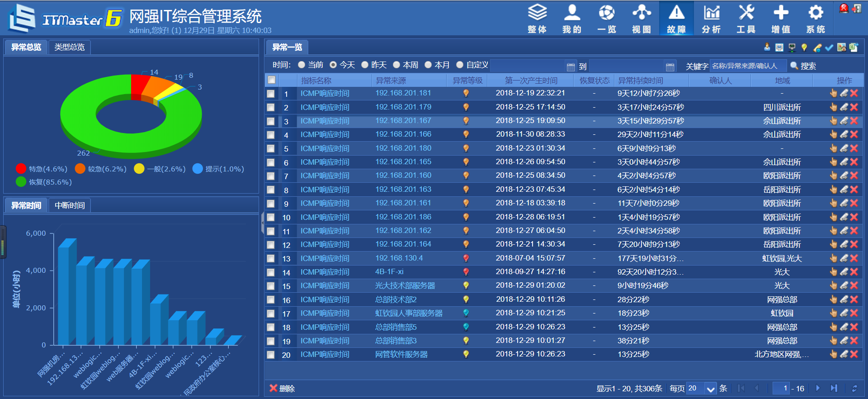868x399 pixels.
Task: Click the pencil icon for row 192.168.201.179
Action: pos(844,107)
